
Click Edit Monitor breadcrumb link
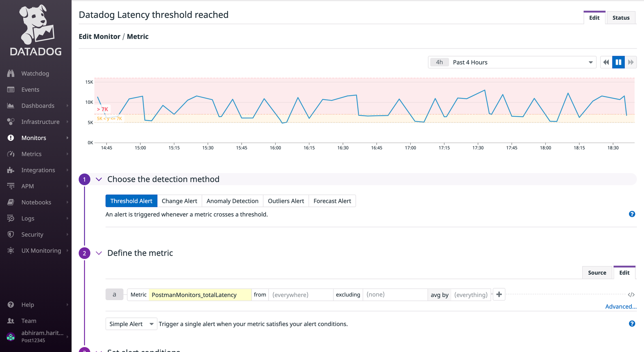(x=100, y=37)
